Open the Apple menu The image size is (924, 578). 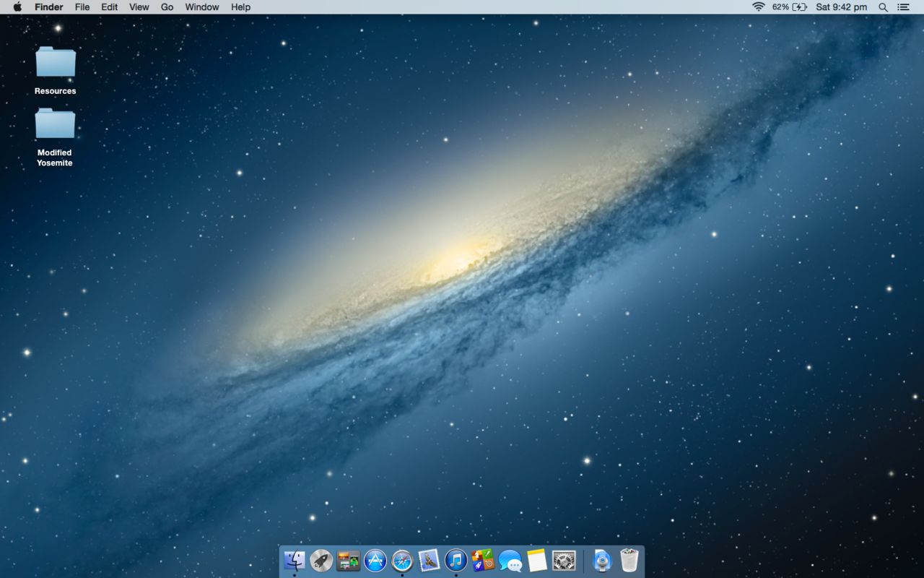17,7
